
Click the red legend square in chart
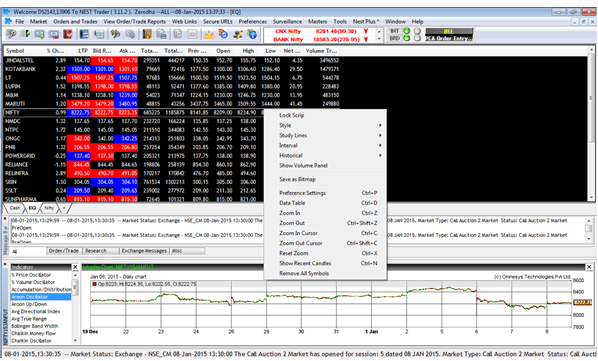tap(94, 284)
